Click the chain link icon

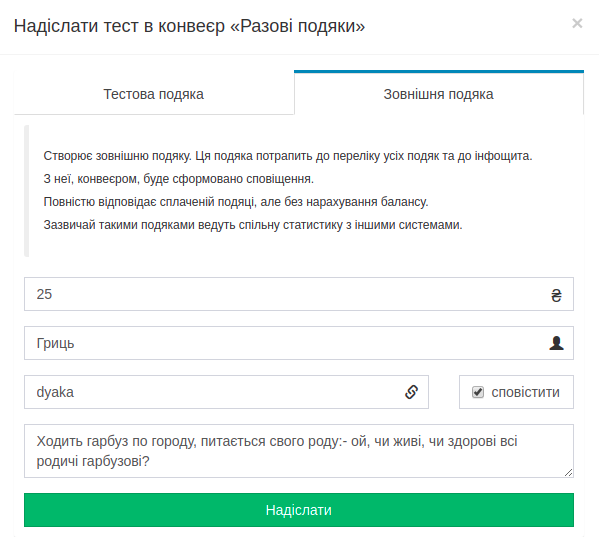point(411,392)
